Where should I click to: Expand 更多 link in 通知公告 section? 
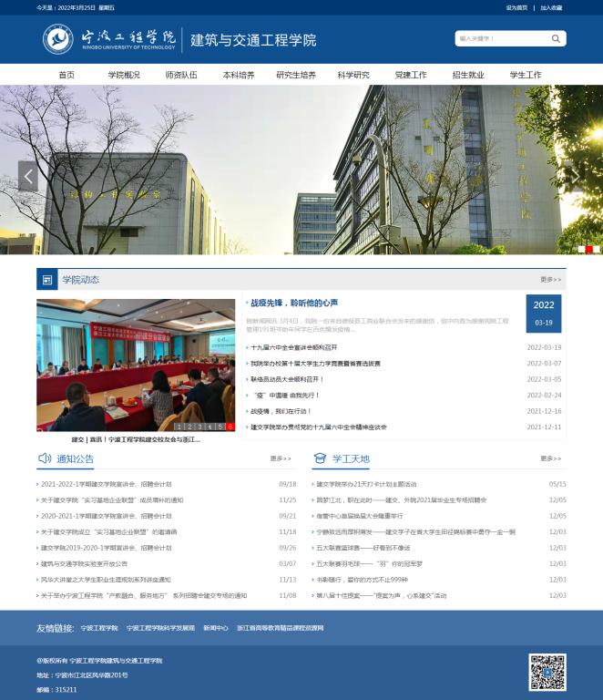281,458
